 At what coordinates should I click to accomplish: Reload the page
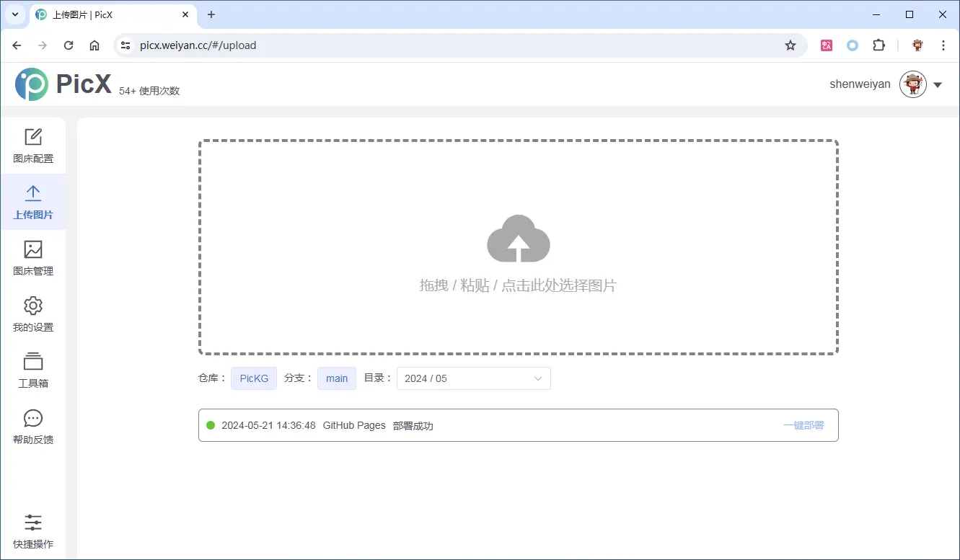pyautogui.click(x=69, y=45)
